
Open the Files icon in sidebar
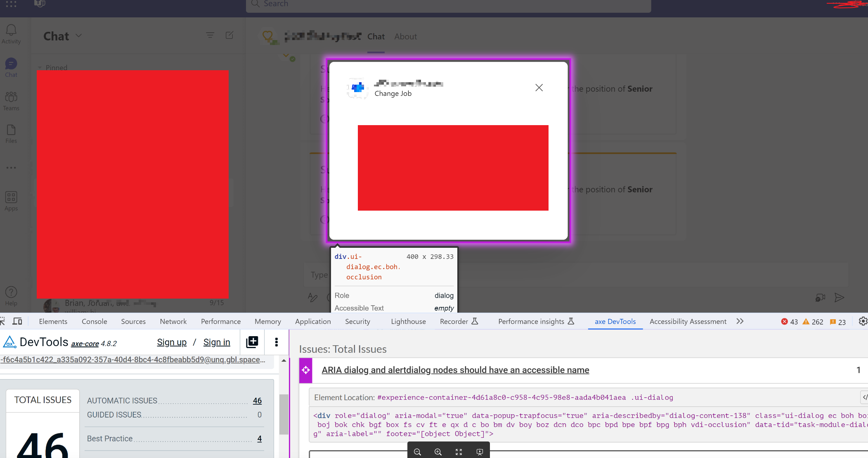11,133
